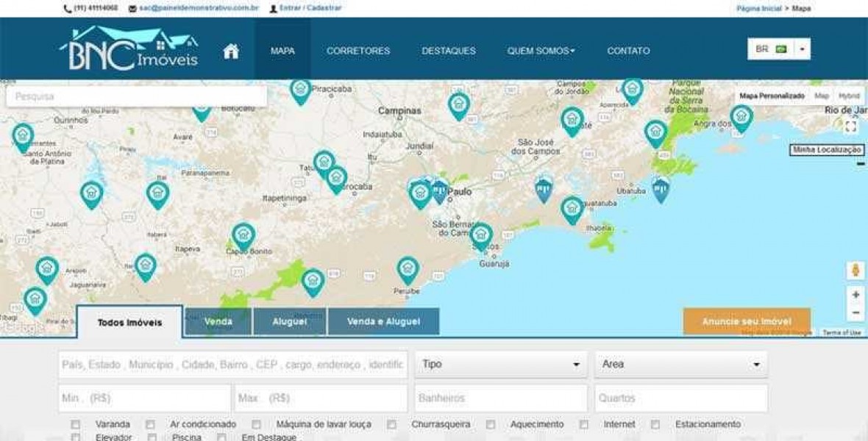The image size is (868, 441).
Task: Check the Estacionamento checkbox
Action: coord(655,424)
